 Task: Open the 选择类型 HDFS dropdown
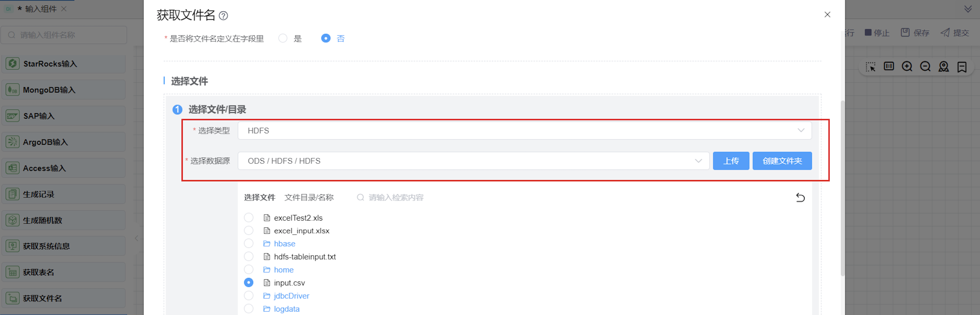524,130
